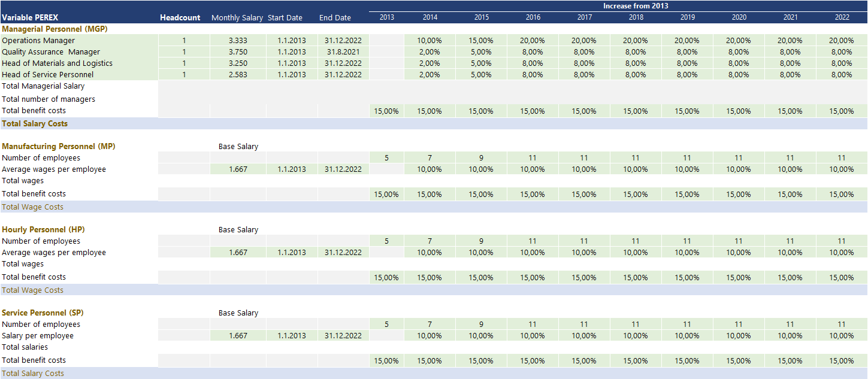Click the Headcount column header
The image size is (868, 379).
point(180,18)
